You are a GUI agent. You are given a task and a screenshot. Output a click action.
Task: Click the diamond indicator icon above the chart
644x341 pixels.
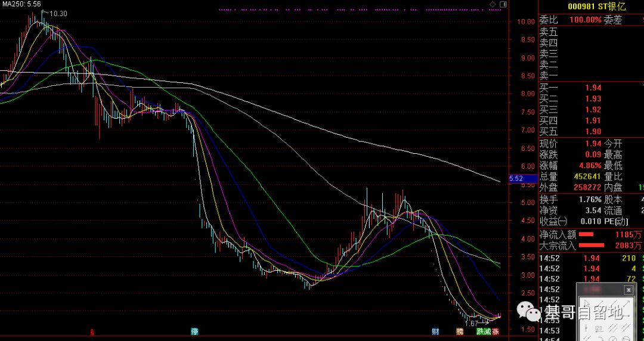pyautogui.click(x=493, y=4)
